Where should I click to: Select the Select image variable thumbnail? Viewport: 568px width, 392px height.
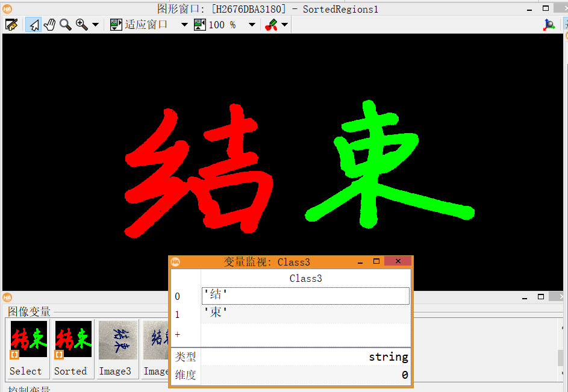point(28,340)
